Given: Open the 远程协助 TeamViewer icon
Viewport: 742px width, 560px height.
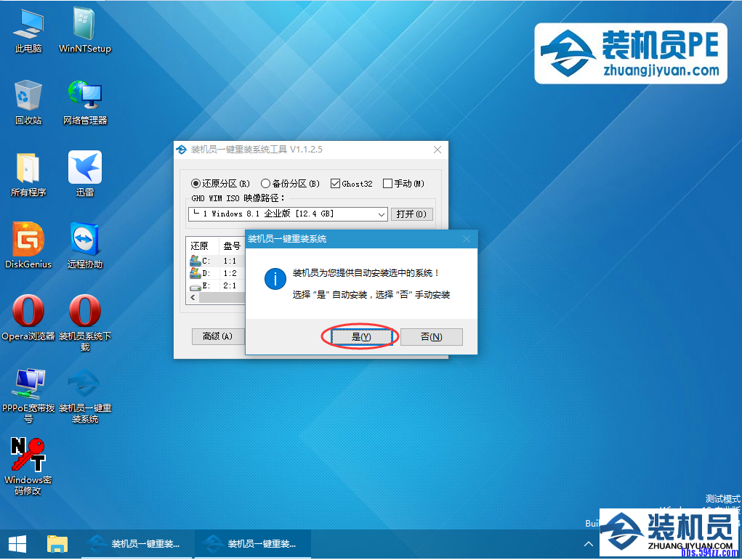Looking at the screenshot, I should 85,240.
